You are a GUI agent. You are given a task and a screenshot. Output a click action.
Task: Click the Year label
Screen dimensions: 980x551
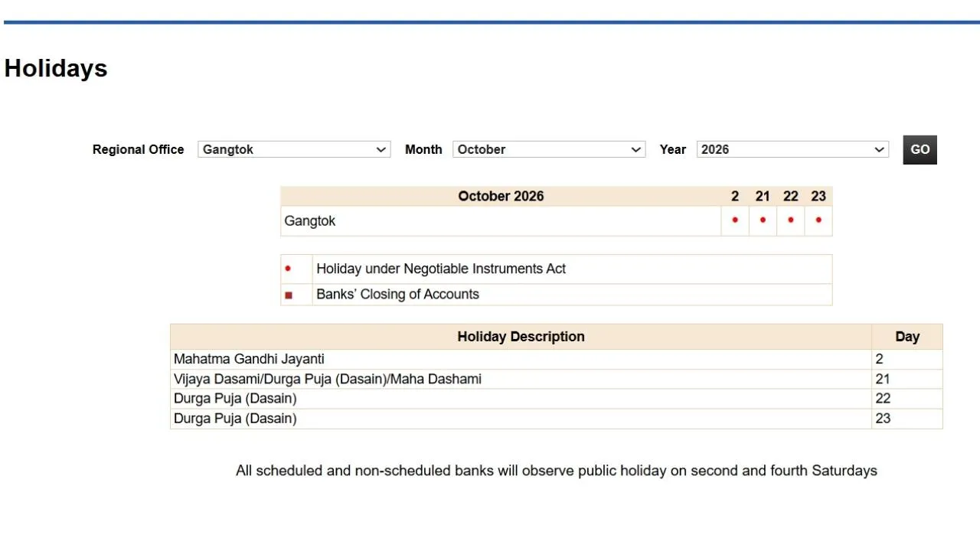pyautogui.click(x=673, y=150)
